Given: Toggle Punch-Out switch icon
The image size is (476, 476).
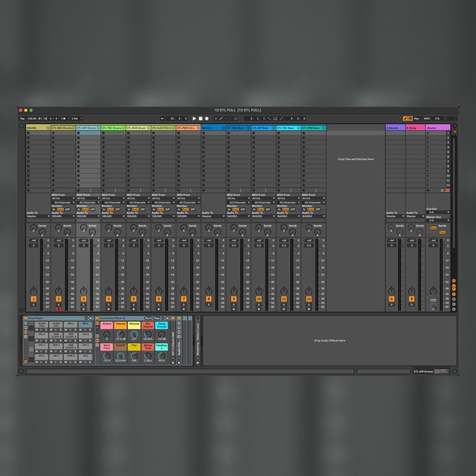Looking at the screenshot, I should [281, 118].
